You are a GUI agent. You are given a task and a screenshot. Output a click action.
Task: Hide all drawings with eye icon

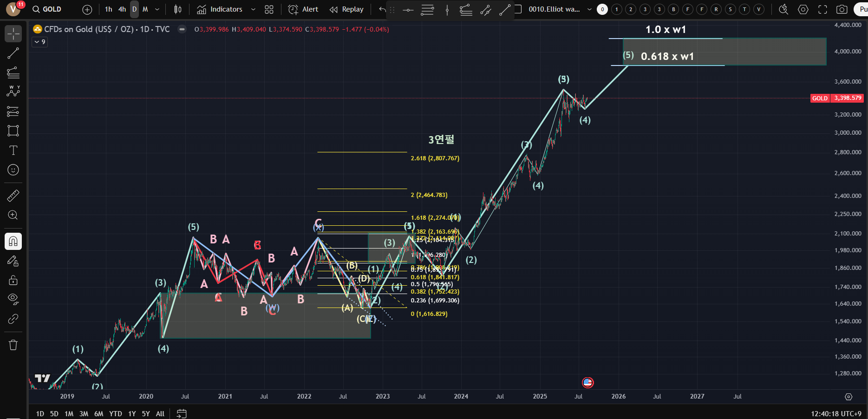[x=13, y=299]
